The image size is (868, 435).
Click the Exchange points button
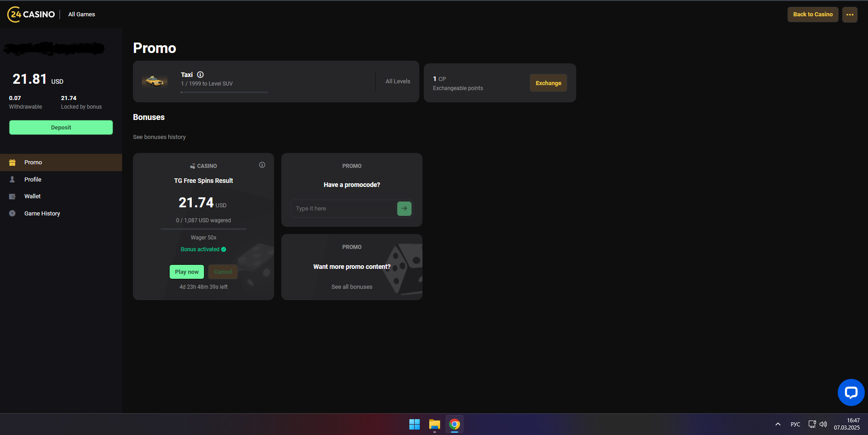coord(548,83)
